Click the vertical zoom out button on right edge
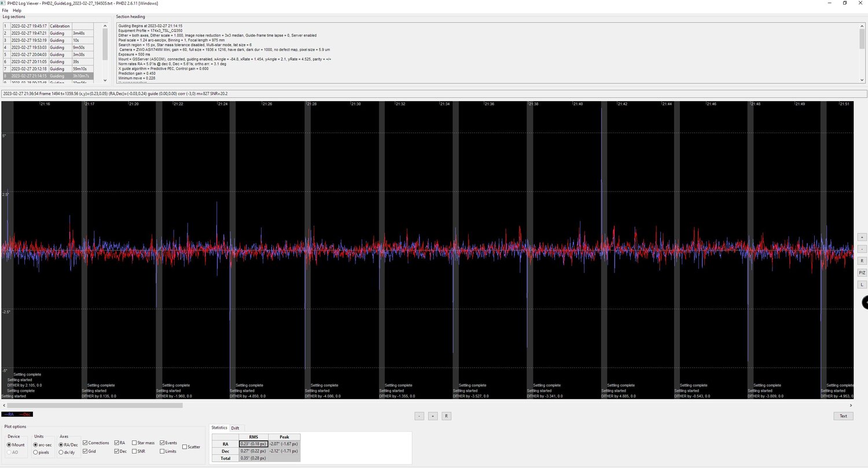The width and height of the screenshot is (868, 468). tap(862, 249)
